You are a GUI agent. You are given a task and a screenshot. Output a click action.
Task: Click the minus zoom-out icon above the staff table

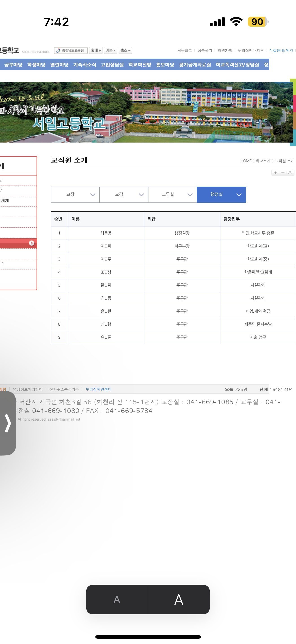pos(283,173)
